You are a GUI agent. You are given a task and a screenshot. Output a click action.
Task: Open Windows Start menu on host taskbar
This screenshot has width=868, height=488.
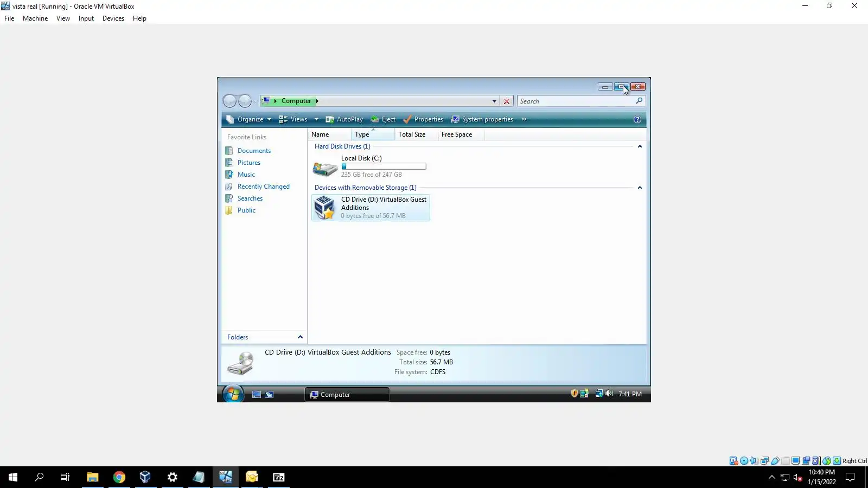(13, 477)
